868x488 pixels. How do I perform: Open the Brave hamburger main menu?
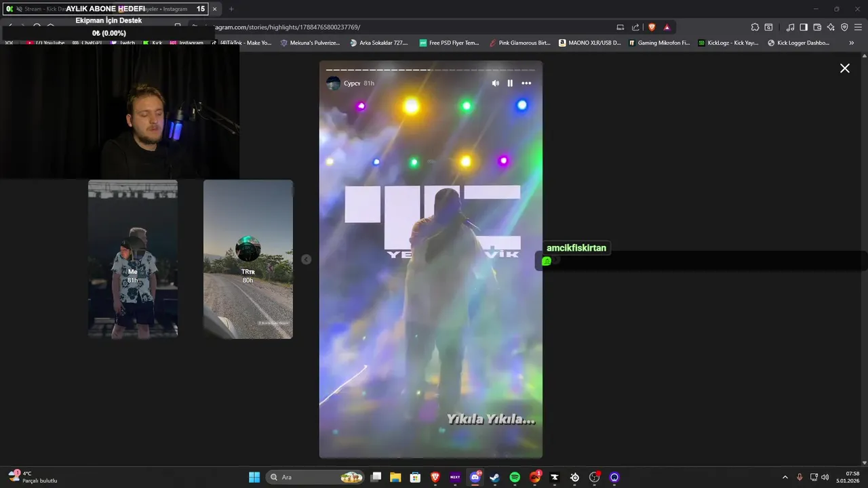[x=858, y=27]
